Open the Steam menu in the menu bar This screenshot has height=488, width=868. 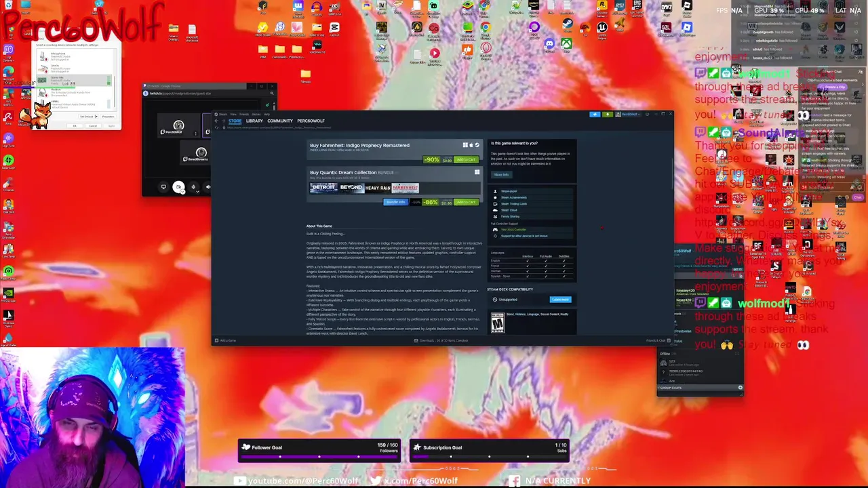221,114
